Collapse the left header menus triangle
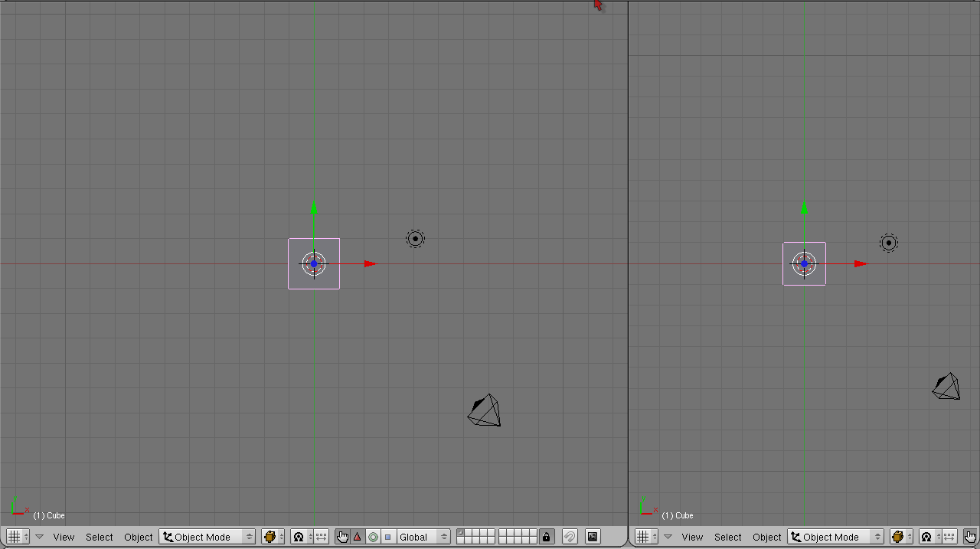 point(40,537)
